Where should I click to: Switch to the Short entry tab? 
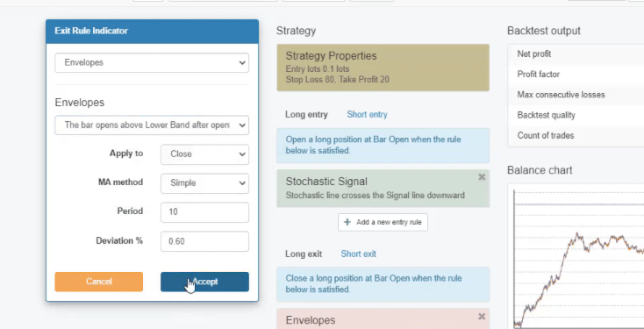[367, 115]
